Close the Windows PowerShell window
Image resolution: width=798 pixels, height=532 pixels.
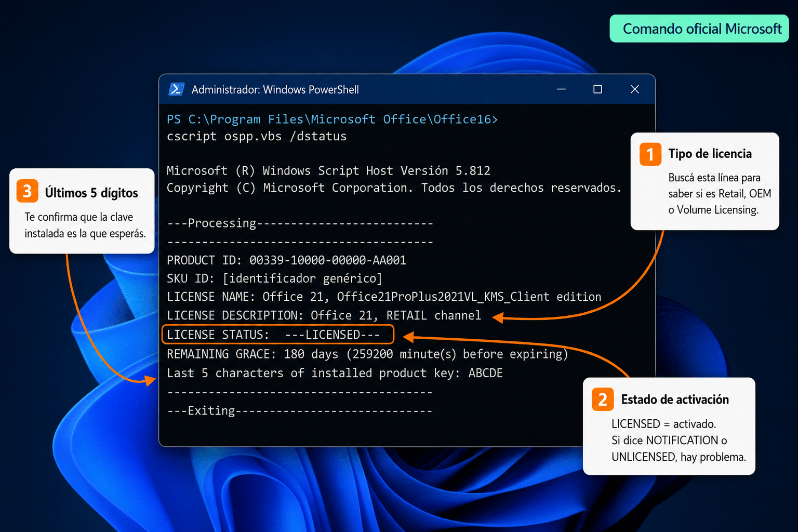coord(634,89)
